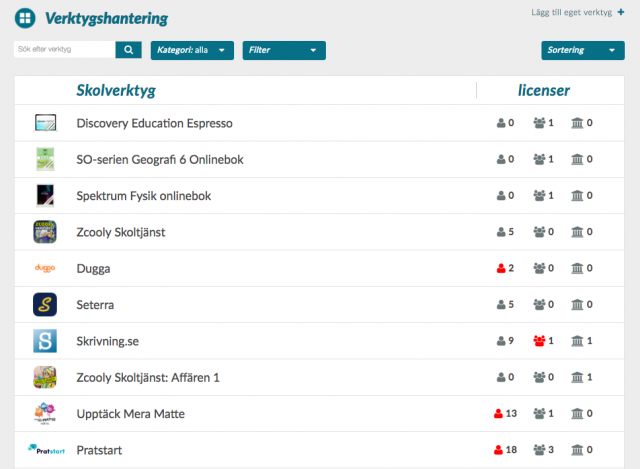Image resolution: width=640 pixels, height=469 pixels.
Task: Click the Verktygshantering page title
Action: (106, 19)
